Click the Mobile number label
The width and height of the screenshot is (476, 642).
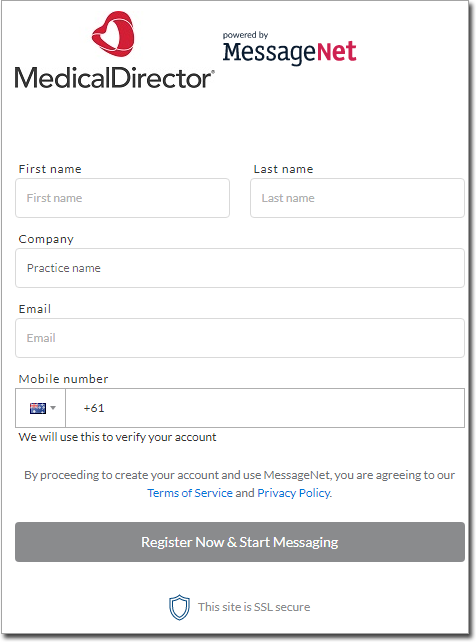coord(63,379)
